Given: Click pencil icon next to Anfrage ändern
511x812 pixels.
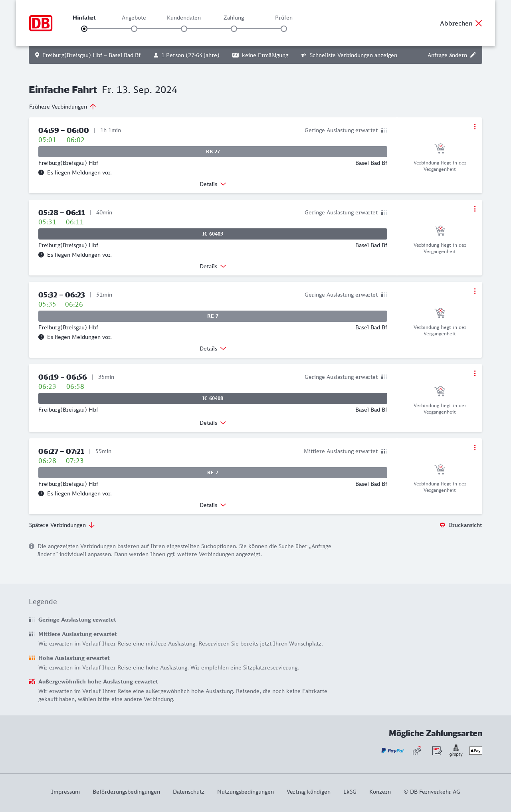Looking at the screenshot, I should (x=473, y=55).
